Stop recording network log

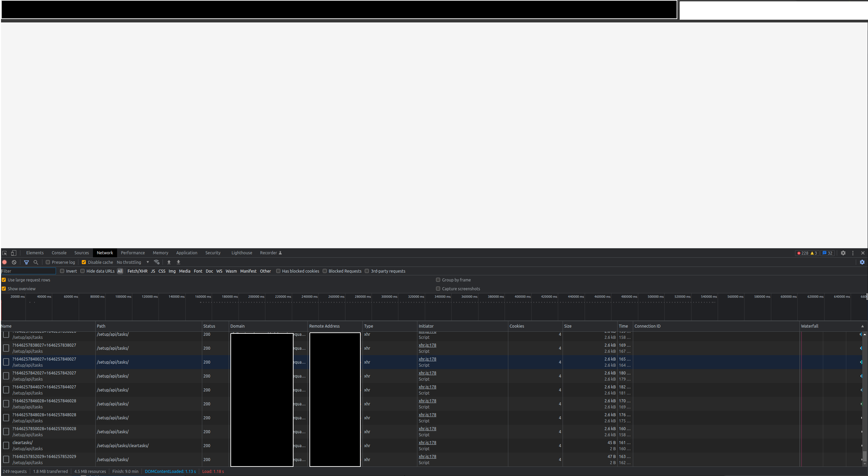click(x=5, y=262)
